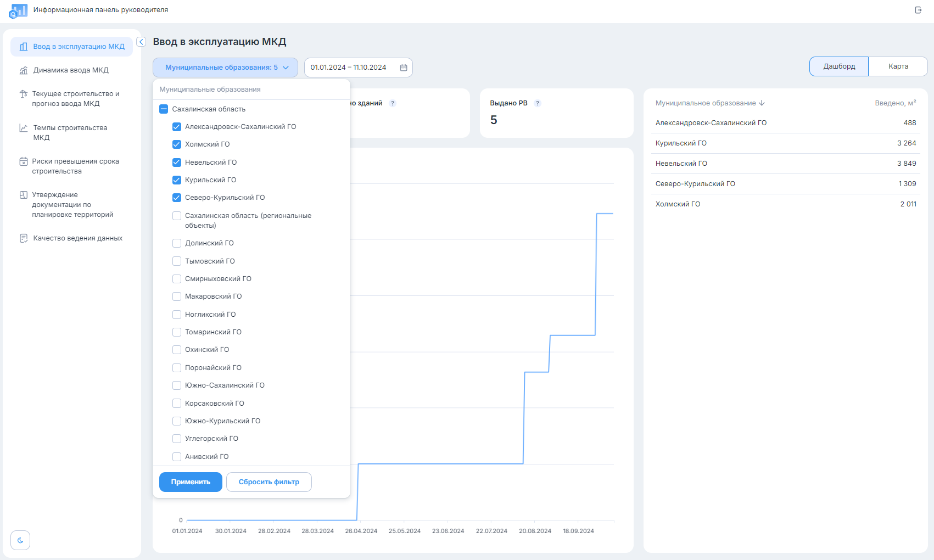Select the Невельский ГО table row
Viewport: 934px width, 560px height.
coord(786,164)
